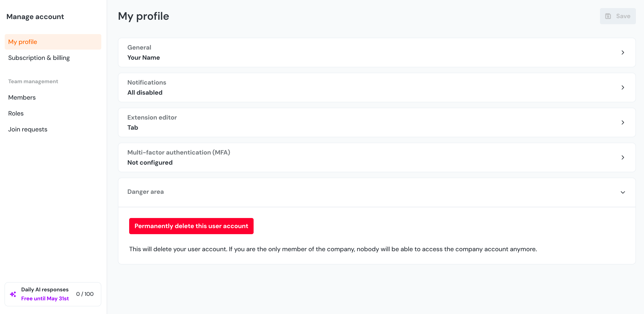Click the 0 / 100 AI usage counter
Screen dimensions: 644x314
point(85,294)
